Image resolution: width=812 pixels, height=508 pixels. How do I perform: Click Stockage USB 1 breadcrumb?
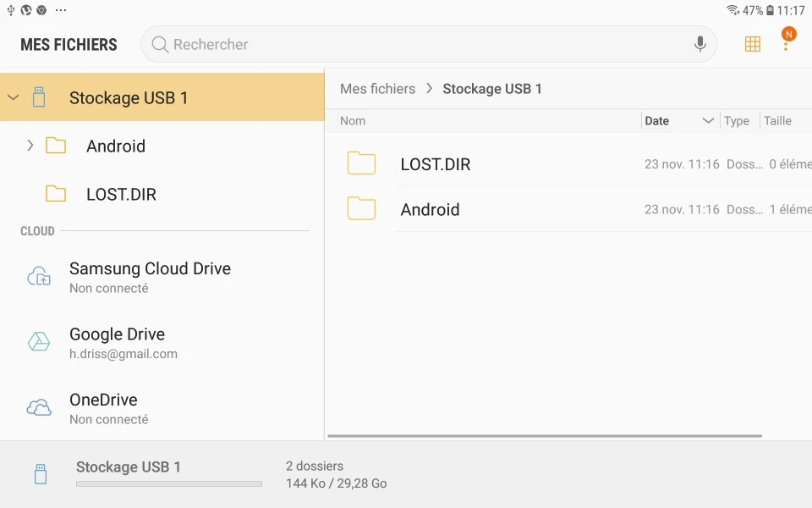point(492,89)
